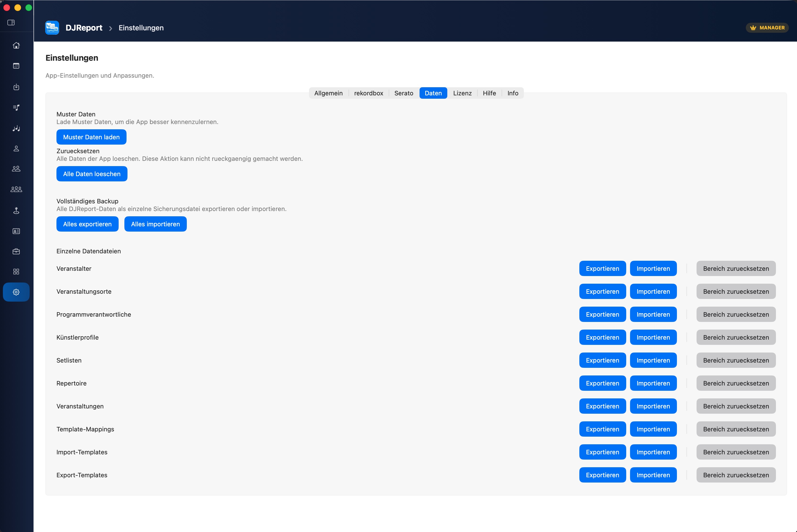Toggle the sidebar panel icon
Screen dimensions: 797x532
(11, 22)
